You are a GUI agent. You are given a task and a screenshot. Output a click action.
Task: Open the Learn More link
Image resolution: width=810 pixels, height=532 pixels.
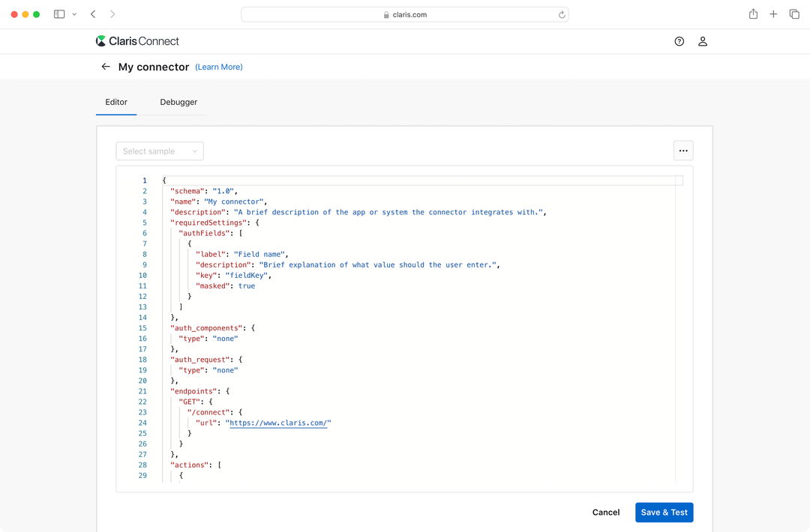coord(219,67)
